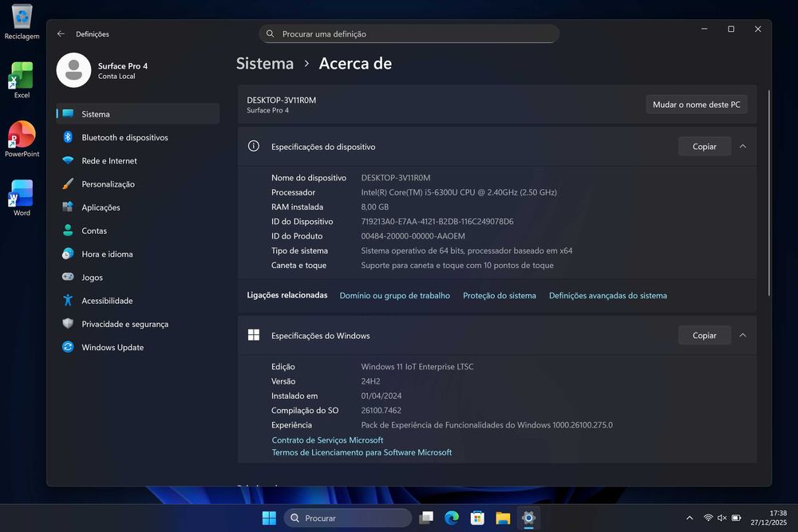Open Contrato de Serviços Microsoft link
The width and height of the screenshot is (798, 532).
[327, 440]
